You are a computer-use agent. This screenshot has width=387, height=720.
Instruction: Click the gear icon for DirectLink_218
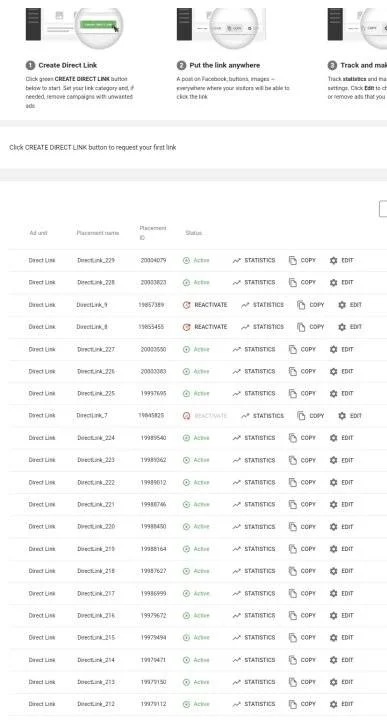tap(333, 571)
